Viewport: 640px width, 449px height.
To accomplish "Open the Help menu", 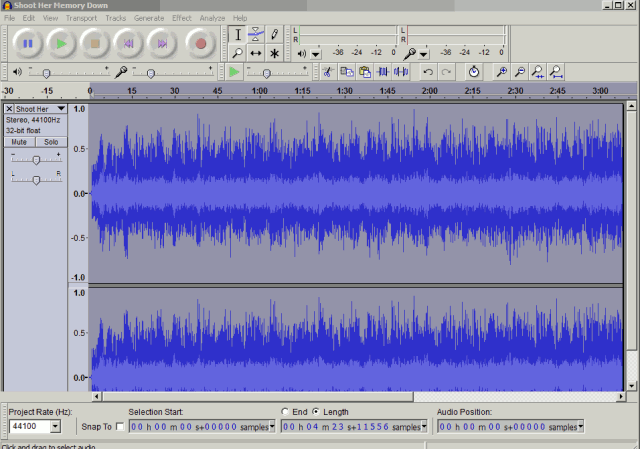I will click(240, 18).
